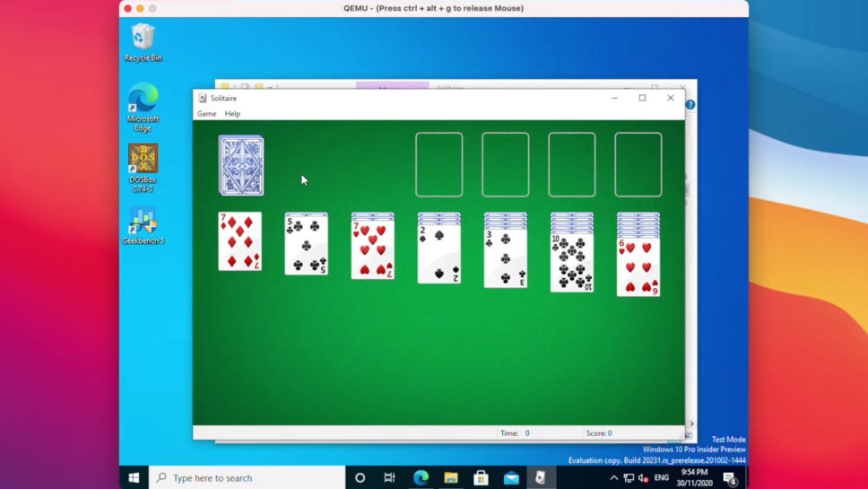The height and width of the screenshot is (489, 868).
Task: Select the 5 of clubs card
Action: [x=307, y=245]
